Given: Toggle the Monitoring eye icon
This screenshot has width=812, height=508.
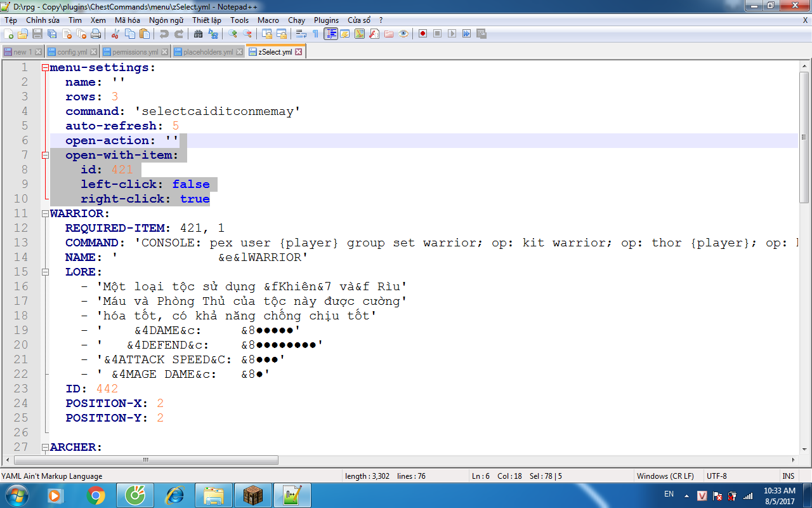Looking at the screenshot, I should 403,34.
